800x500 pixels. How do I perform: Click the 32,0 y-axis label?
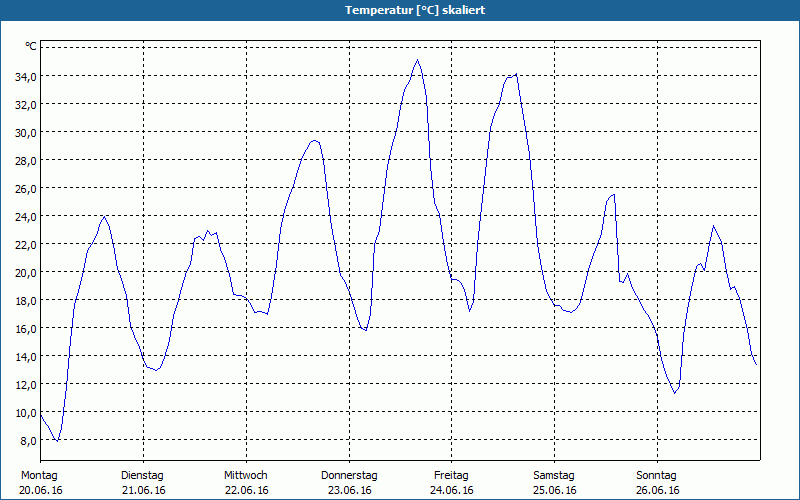pyautogui.click(x=26, y=105)
